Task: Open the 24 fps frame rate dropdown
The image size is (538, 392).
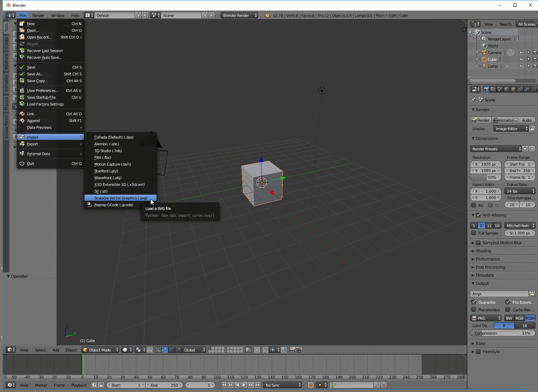Action: (520, 191)
